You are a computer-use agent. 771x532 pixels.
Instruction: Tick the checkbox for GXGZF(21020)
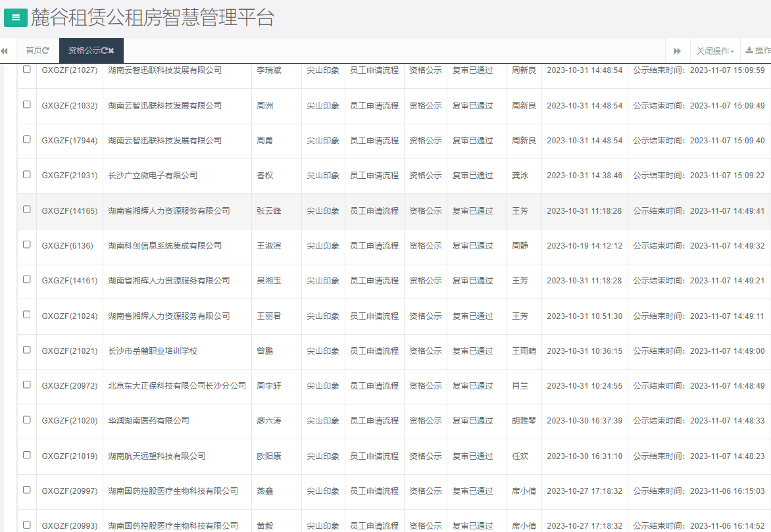[27, 420]
